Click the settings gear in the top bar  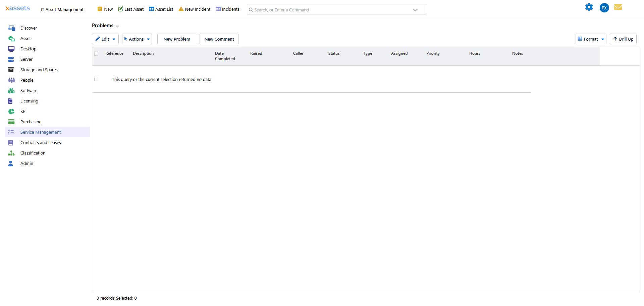[x=589, y=7]
